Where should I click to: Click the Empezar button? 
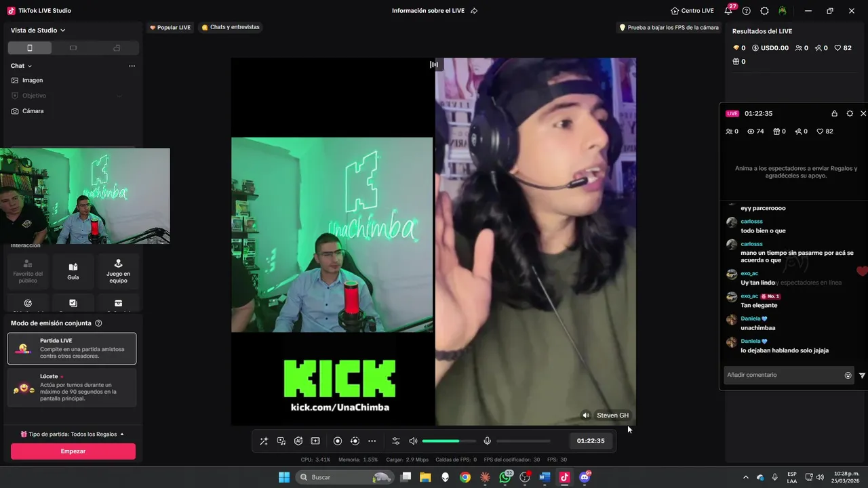point(73,451)
